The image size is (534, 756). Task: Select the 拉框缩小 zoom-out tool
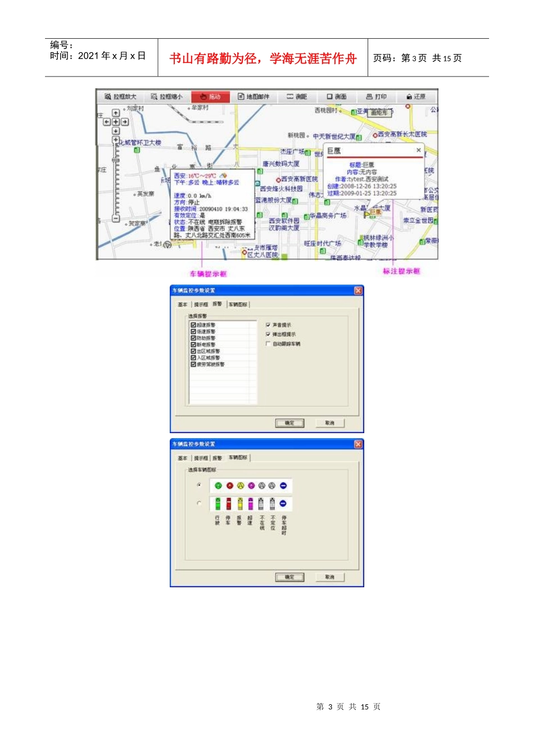[x=166, y=97]
